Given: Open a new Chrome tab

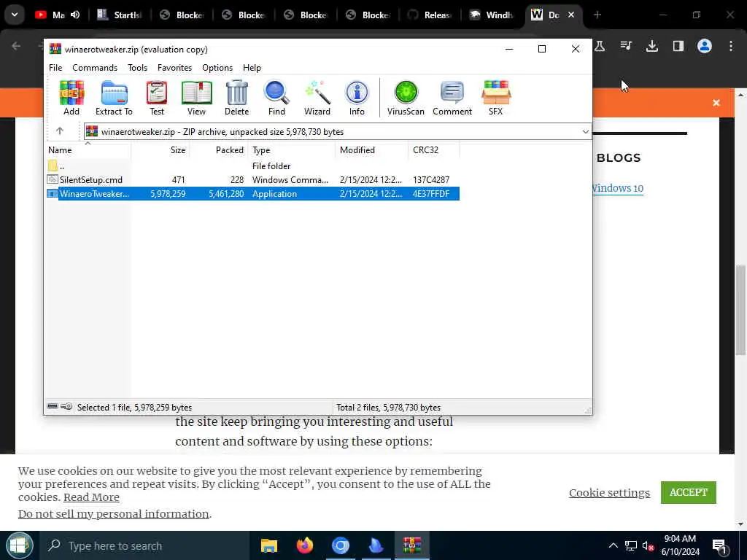Looking at the screenshot, I should click(x=597, y=15).
